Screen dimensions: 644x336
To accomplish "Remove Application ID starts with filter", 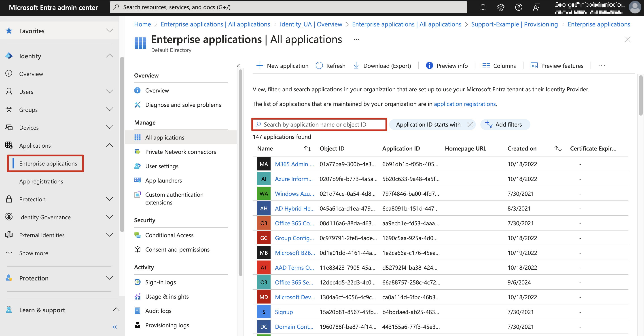I will click(470, 125).
